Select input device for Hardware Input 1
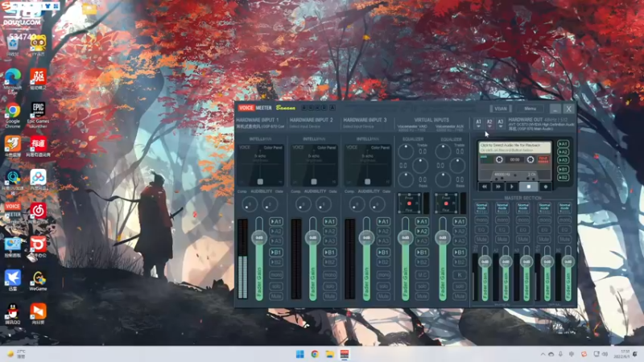The height and width of the screenshot is (362, 644). [260, 127]
